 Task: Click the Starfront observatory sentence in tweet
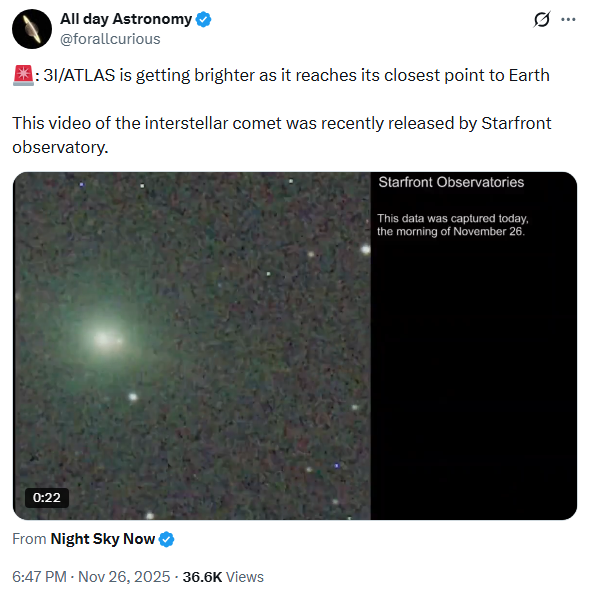tap(282, 135)
